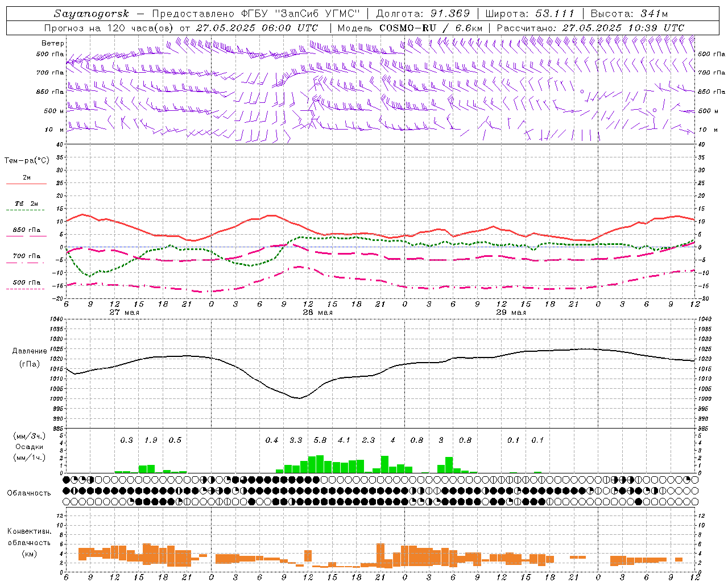The height and width of the screenshot is (582, 728).
Task: Click the 'Осадки' precipitation label
Action: click(x=29, y=447)
